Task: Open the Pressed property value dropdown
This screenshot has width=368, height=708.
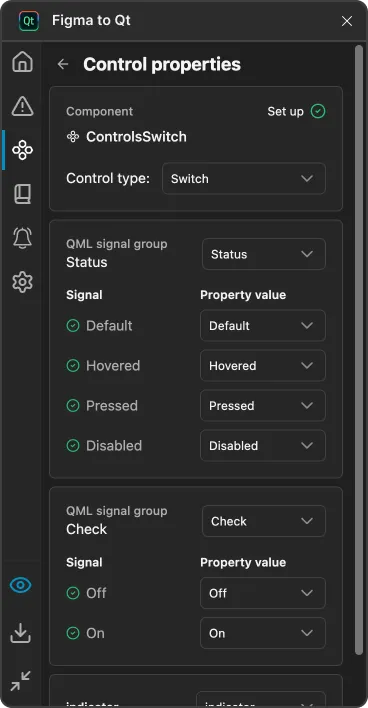Action: tap(263, 405)
